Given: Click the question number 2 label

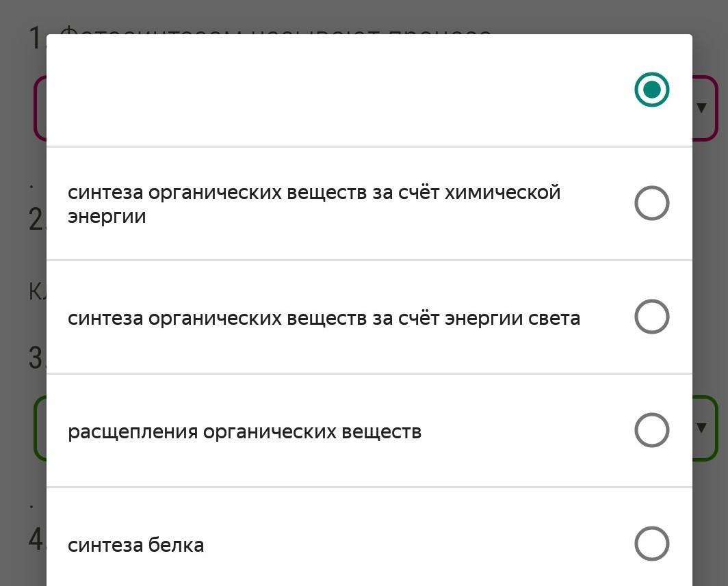Looking at the screenshot, I should 37,219.
